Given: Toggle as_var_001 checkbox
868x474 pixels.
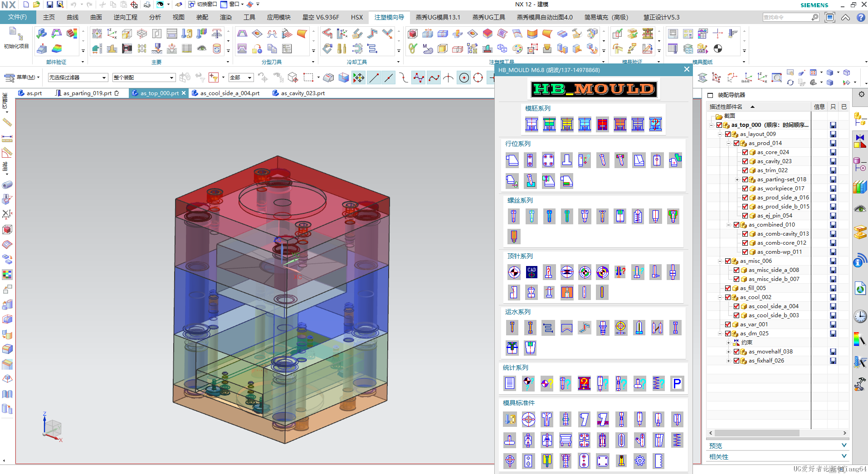Looking at the screenshot, I should 728,324.
